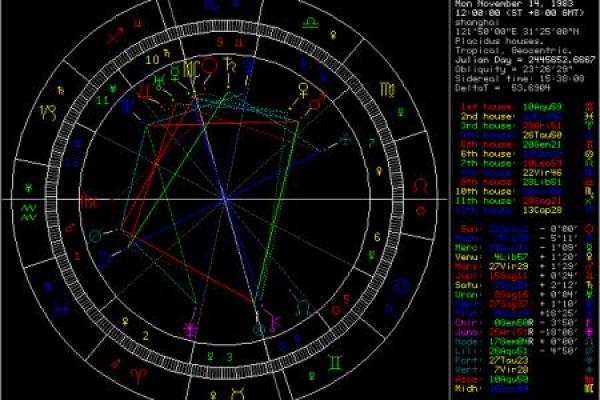600x400 pixels.
Task: Click the red house number 9 on wheel
Action: (x=220, y=41)
